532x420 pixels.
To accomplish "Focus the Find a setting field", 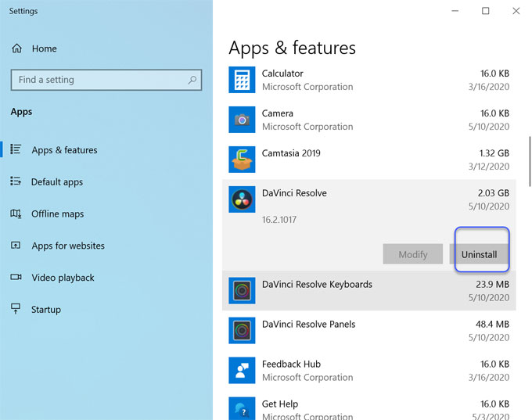I will coord(106,80).
